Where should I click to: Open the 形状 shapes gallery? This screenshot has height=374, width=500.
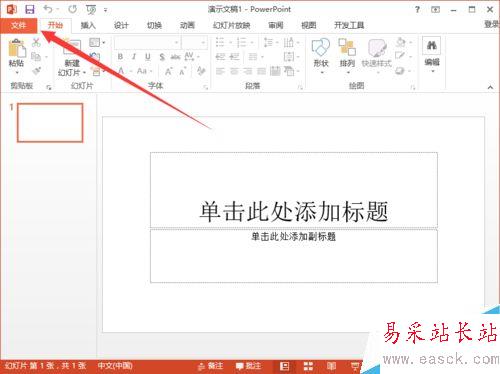pyautogui.click(x=321, y=47)
